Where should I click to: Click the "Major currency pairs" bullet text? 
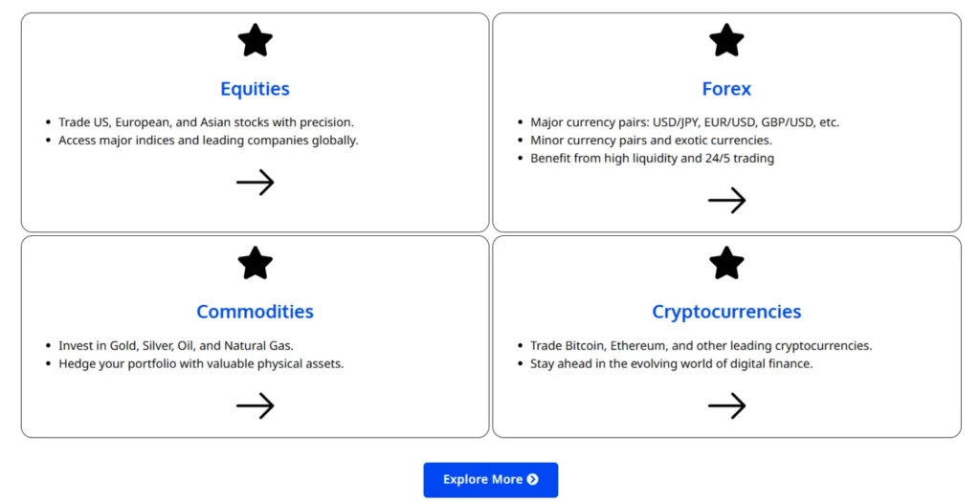(684, 122)
